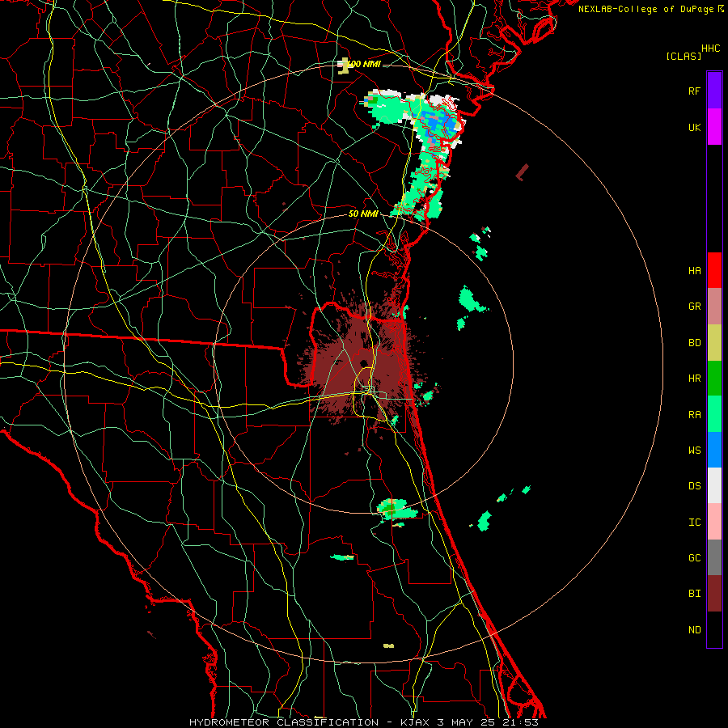Click the BI legend label
The height and width of the screenshot is (728, 728).
click(x=694, y=594)
